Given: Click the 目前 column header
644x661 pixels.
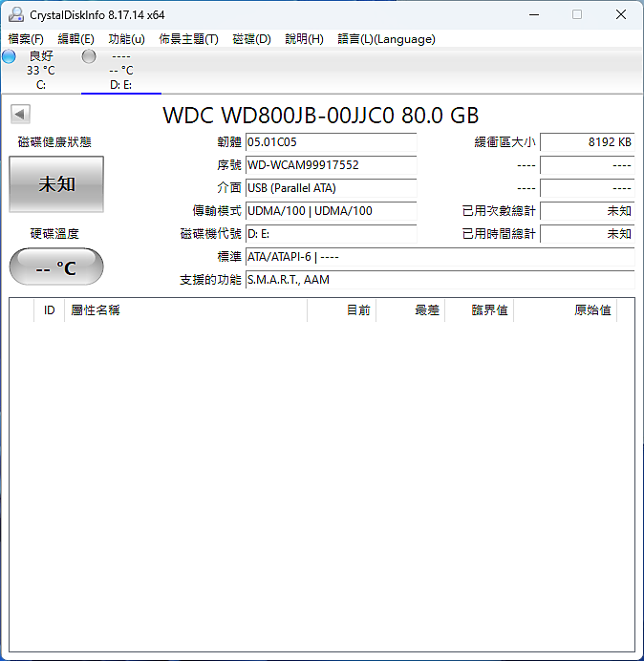Looking at the screenshot, I should [342, 310].
